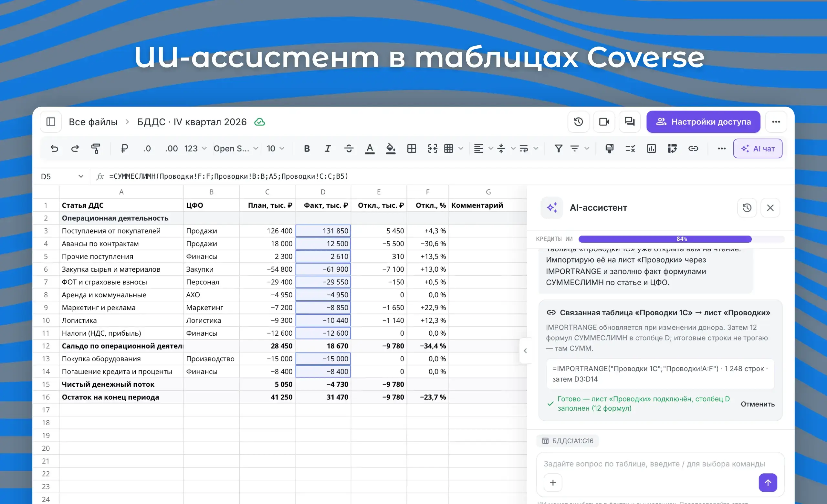Click the insert chart icon
827x504 pixels.
point(651,148)
